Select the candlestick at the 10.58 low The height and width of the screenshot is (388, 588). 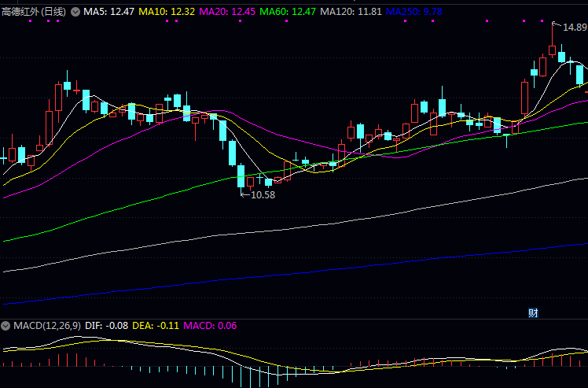(x=242, y=176)
